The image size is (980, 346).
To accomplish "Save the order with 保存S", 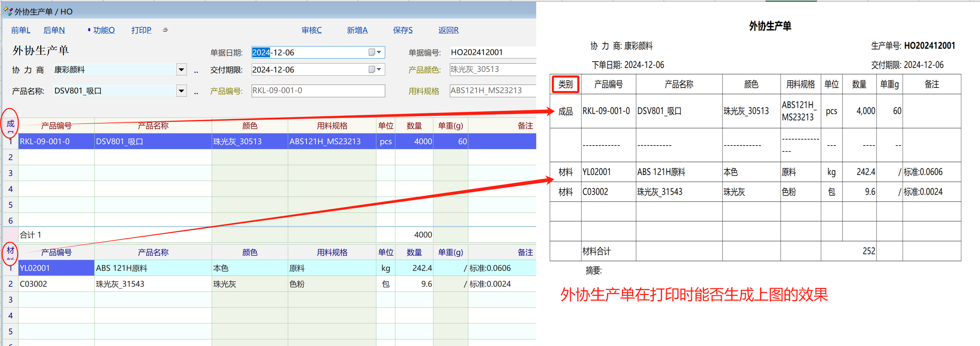I will (x=402, y=30).
